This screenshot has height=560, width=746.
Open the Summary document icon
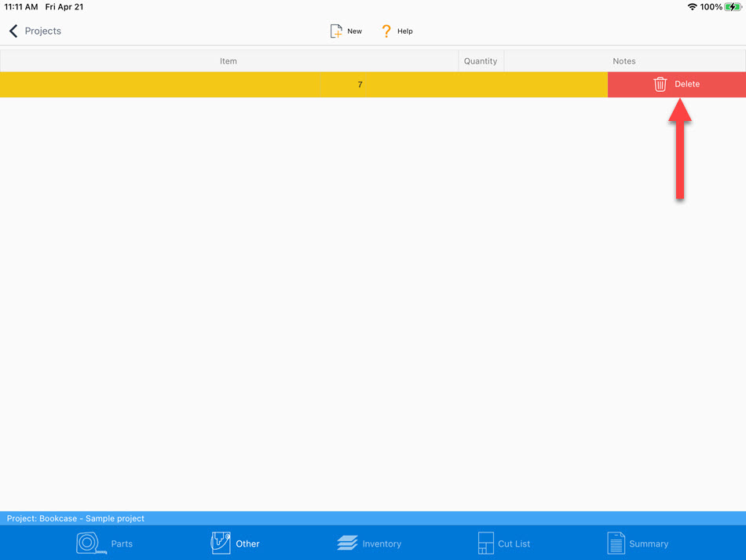pos(616,544)
